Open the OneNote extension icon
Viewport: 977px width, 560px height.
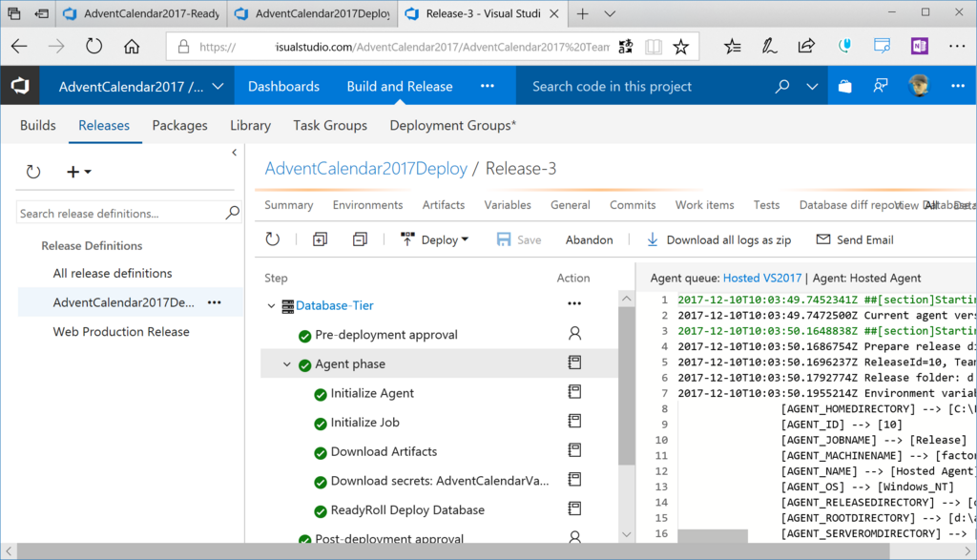(x=920, y=46)
